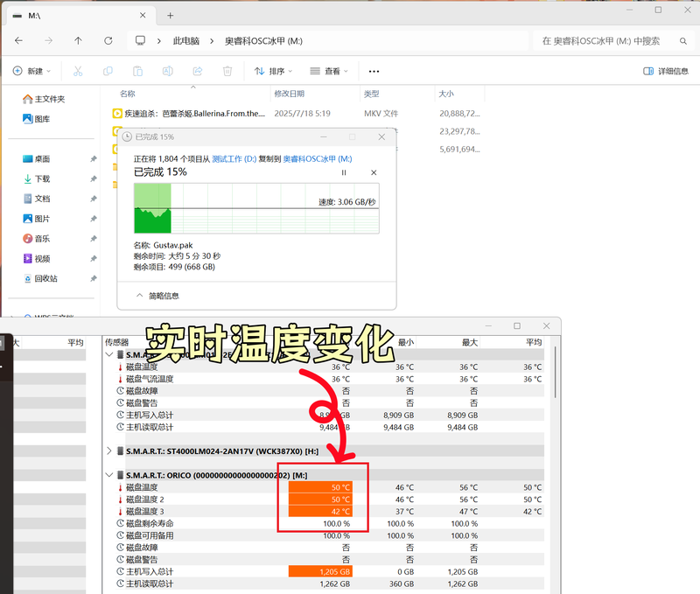
Task: Cancel the copy with the inner X
Action: (374, 172)
